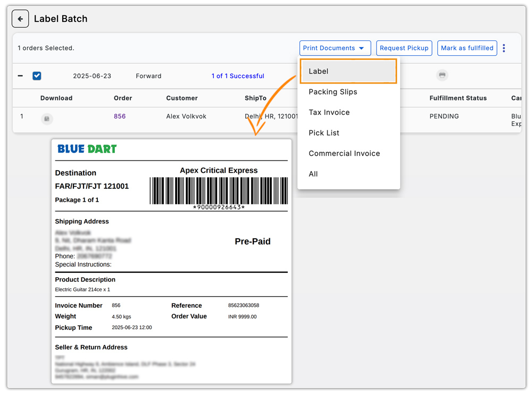Click the Apex Critical Express service name
Viewport: 532px width, 394px height.
(x=219, y=170)
